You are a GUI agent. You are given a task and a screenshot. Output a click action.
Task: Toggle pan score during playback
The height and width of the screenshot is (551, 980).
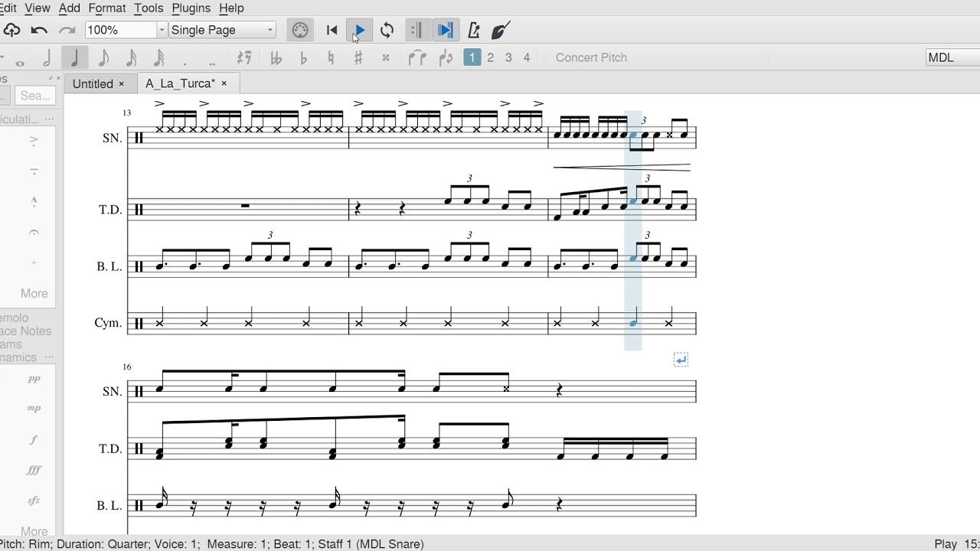point(445,31)
